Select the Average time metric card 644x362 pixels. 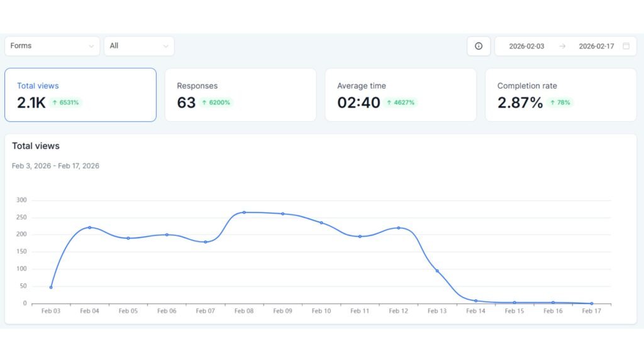click(x=401, y=94)
